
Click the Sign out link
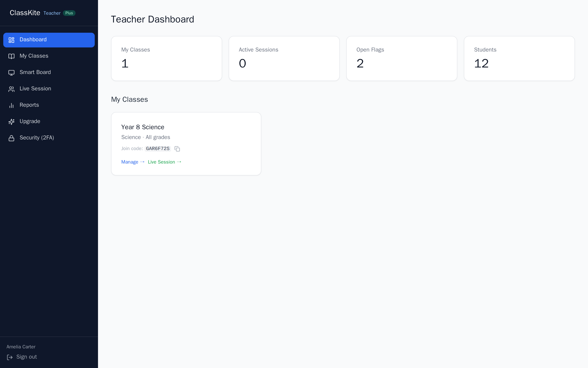pyautogui.click(x=22, y=357)
